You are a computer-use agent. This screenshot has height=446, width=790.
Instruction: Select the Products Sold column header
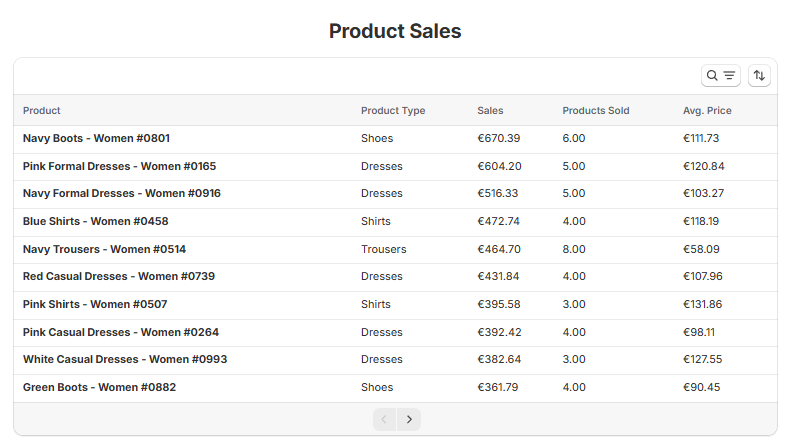[x=596, y=110]
